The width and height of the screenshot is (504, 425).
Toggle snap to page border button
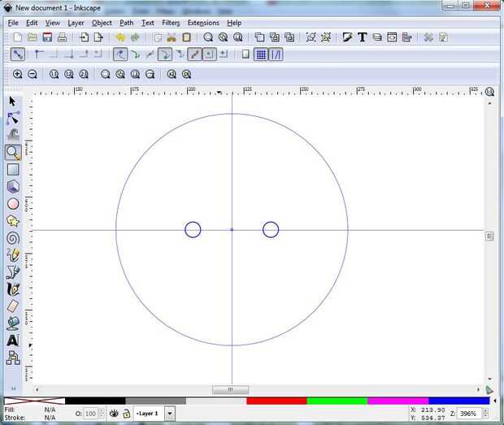click(x=245, y=54)
